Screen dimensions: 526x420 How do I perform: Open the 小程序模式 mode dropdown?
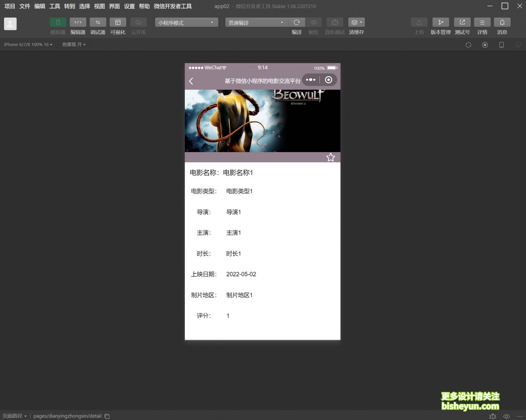coord(186,23)
